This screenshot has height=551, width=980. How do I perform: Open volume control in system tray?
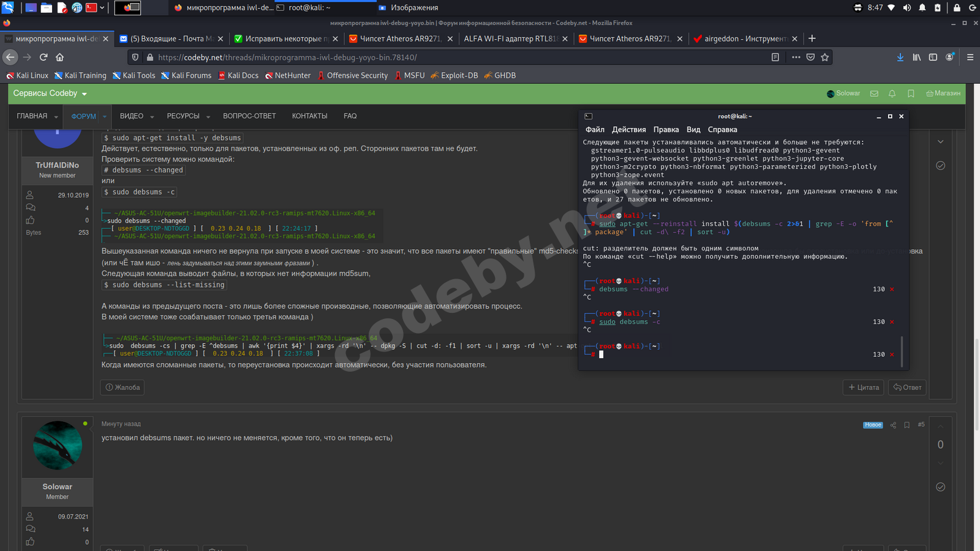tap(907, 7)
